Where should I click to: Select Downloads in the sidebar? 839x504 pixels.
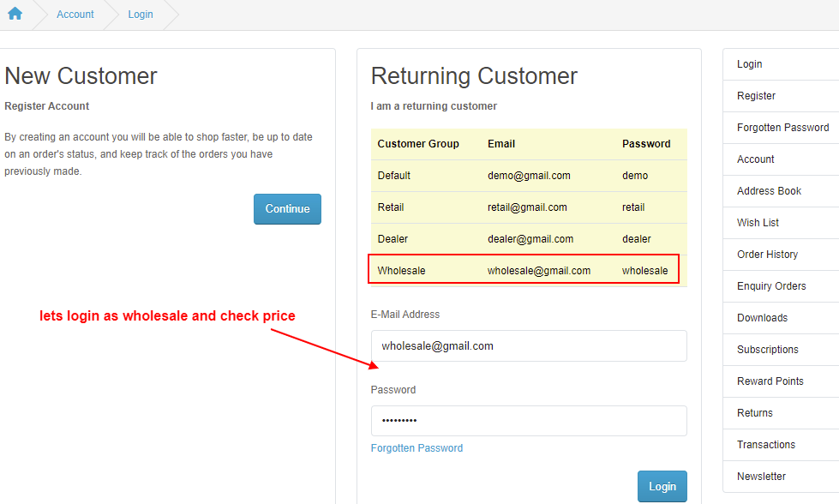tap(781, 318)
